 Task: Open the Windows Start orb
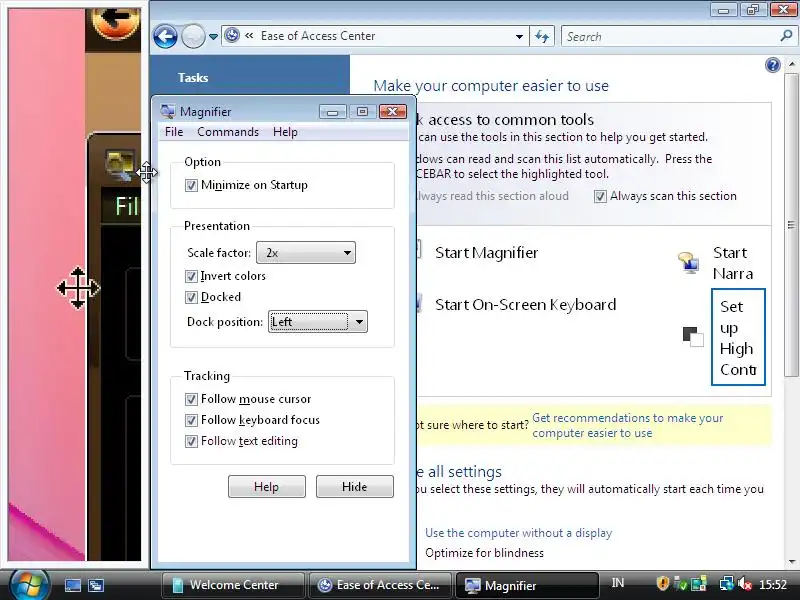29,584
